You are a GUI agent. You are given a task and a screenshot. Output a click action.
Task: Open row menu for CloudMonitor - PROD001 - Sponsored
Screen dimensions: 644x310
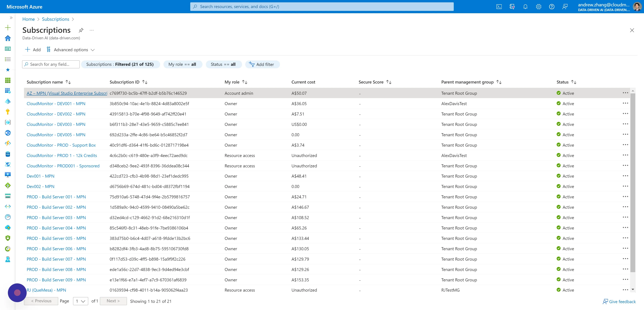[x=625, y=166]
